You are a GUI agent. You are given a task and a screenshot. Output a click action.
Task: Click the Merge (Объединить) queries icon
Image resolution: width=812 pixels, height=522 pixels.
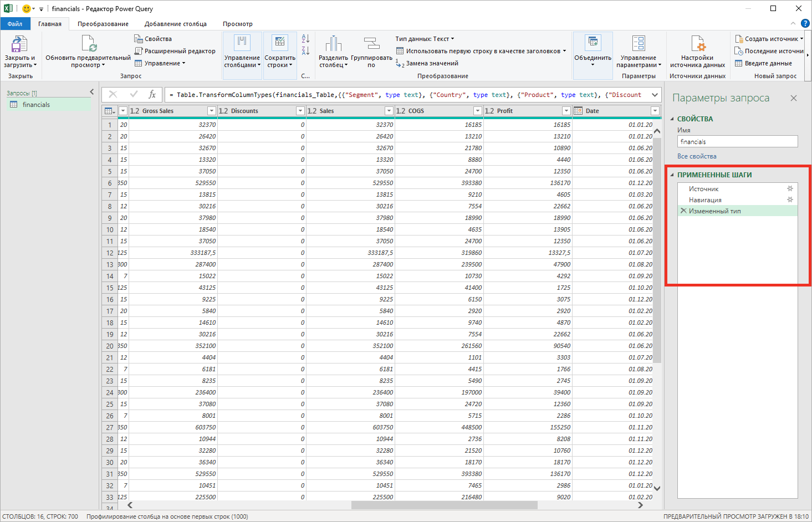(x=593, y=43)
